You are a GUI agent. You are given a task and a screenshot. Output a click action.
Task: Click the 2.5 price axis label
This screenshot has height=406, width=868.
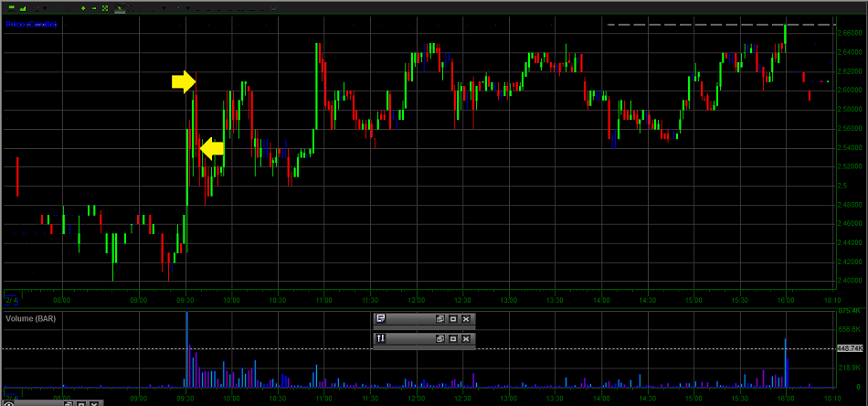point(842,186)
